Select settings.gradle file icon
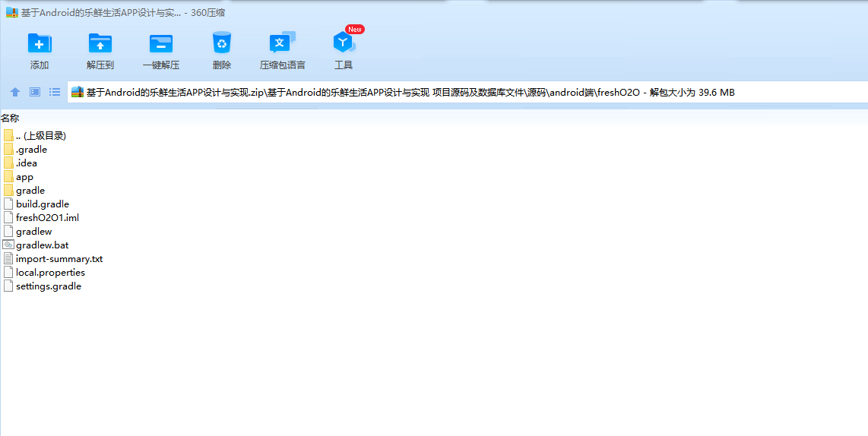The width and height of the screenshot is (868, 436). click(8, 286)
